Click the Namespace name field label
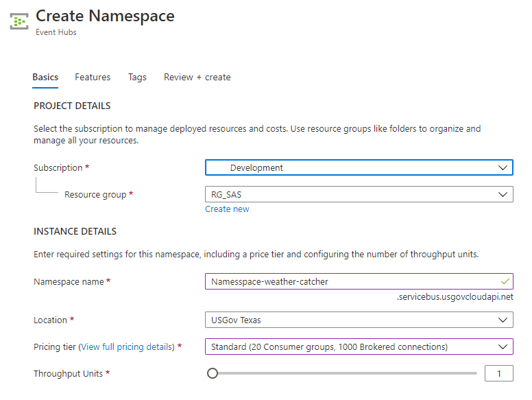532x400 pixels. coord(69,282)
